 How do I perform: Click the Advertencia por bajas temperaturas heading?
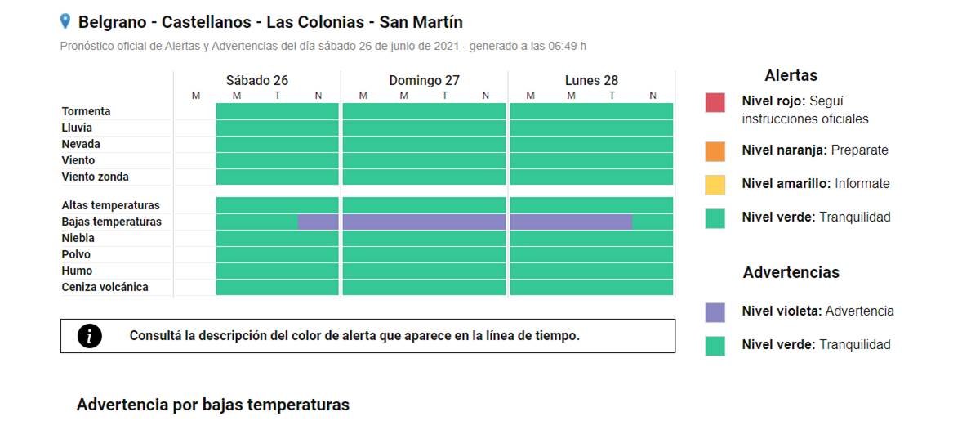[x=212, y=405]
